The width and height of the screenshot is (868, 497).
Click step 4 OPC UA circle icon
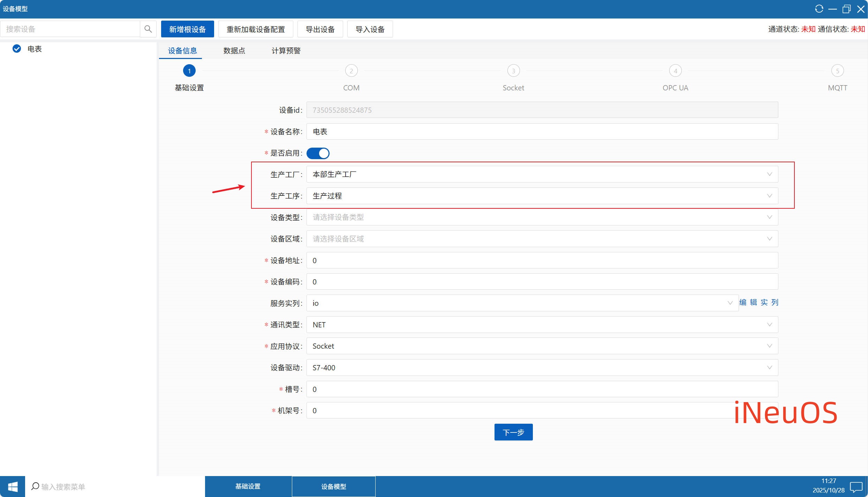(x=675, y=71)
